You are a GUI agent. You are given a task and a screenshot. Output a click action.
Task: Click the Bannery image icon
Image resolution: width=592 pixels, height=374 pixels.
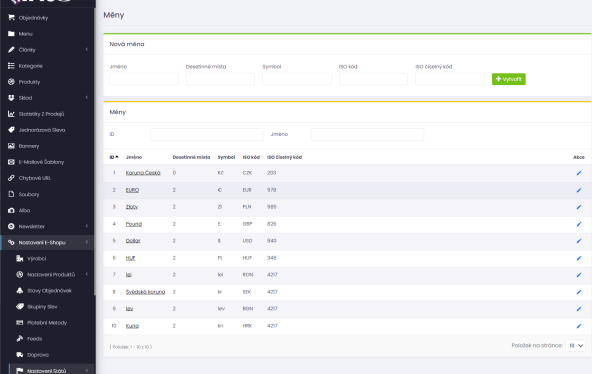11,146
